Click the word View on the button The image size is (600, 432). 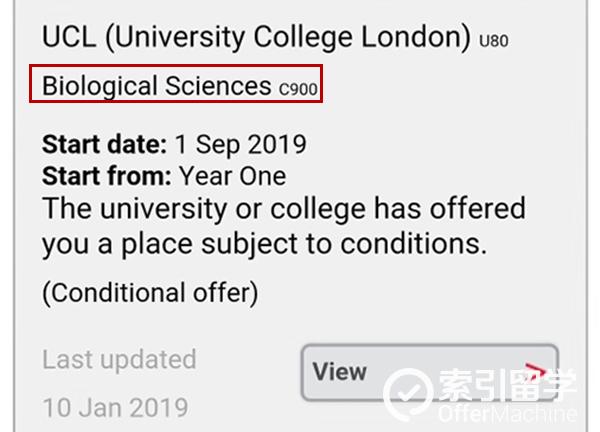pos(340,372)
